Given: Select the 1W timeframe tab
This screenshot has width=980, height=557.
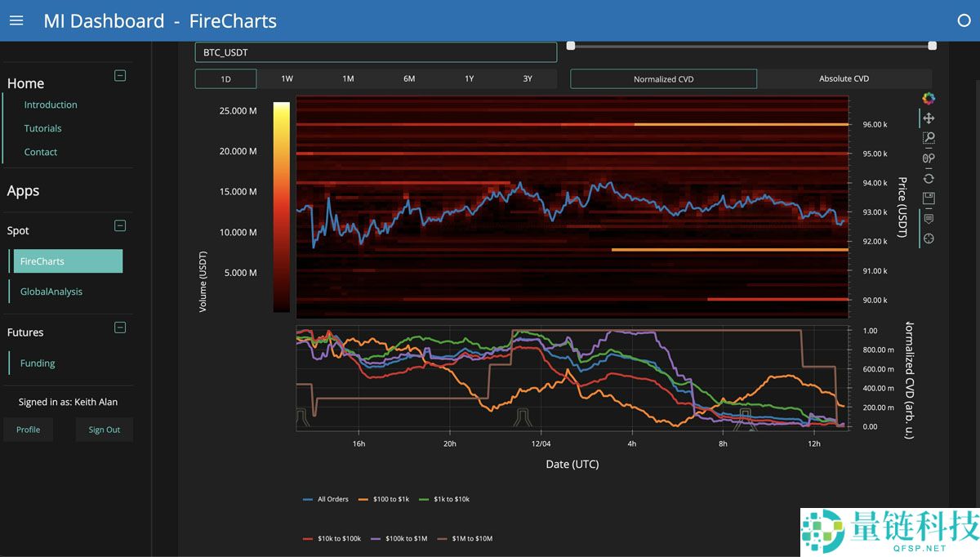Looking at the screenshot, I should tap(287, 78).
